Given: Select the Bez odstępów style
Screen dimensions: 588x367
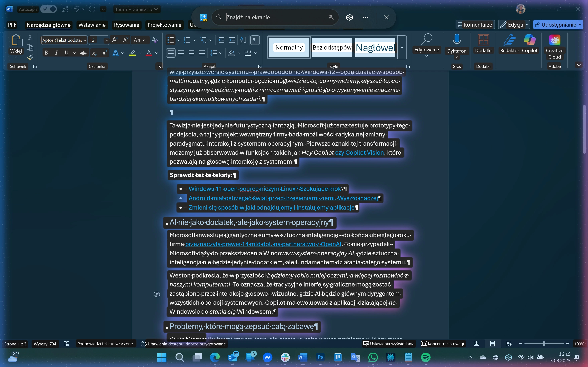Looking at the screenshot, I should pyautogui.click(x=332, y=47).
